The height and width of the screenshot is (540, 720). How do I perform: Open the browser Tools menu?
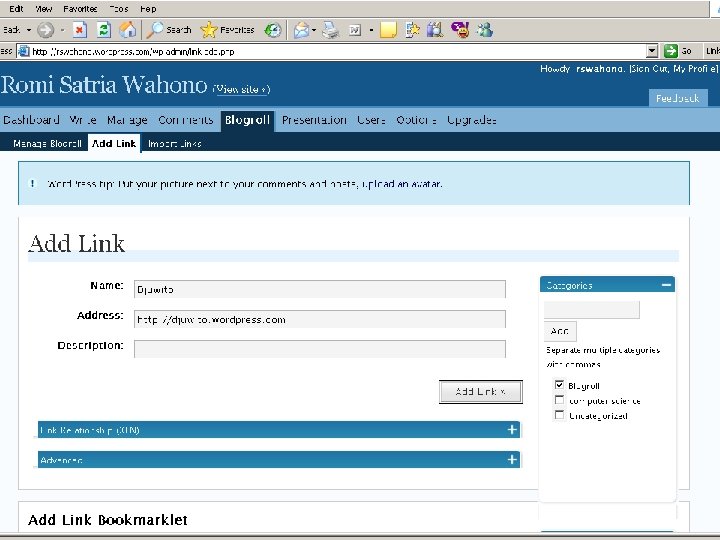coord(119,9)
